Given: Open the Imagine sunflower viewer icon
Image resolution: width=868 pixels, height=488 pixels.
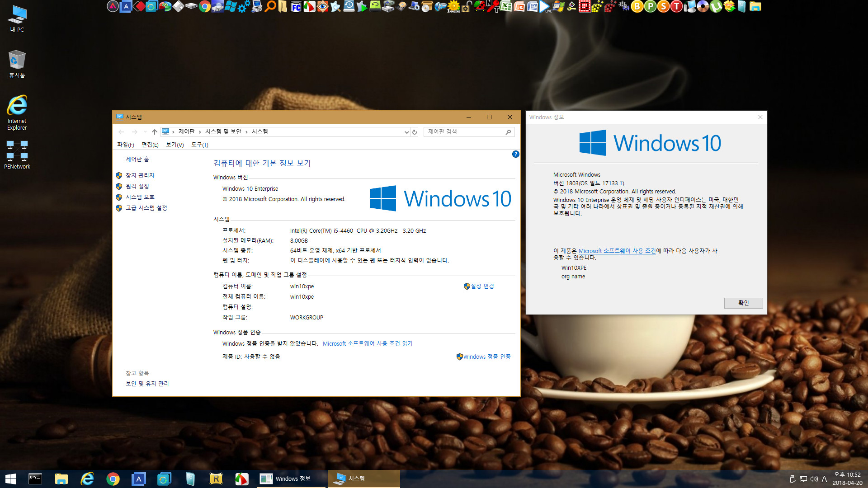Looking at the screenshot, I should point(453,6).
